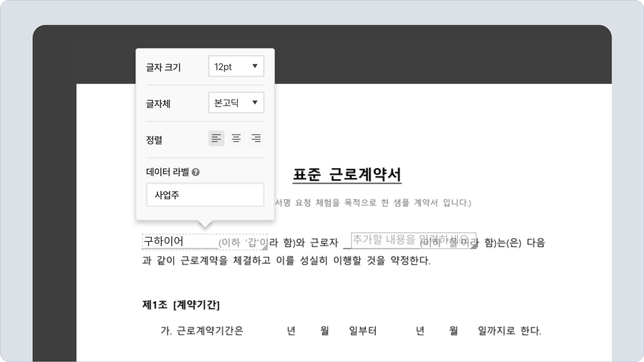Open the 본고딕 font dropdown

(x=236, y=103)
